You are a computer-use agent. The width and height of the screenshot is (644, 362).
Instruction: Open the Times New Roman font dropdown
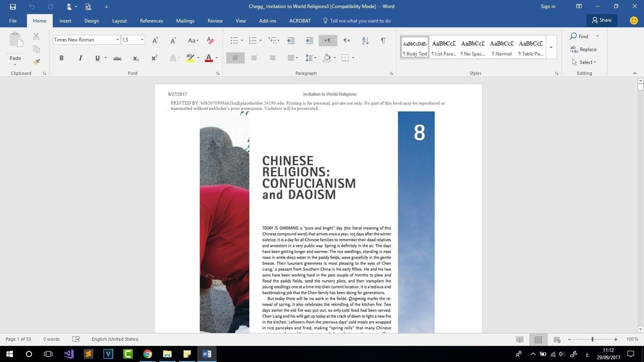click(x=118, y=40)
